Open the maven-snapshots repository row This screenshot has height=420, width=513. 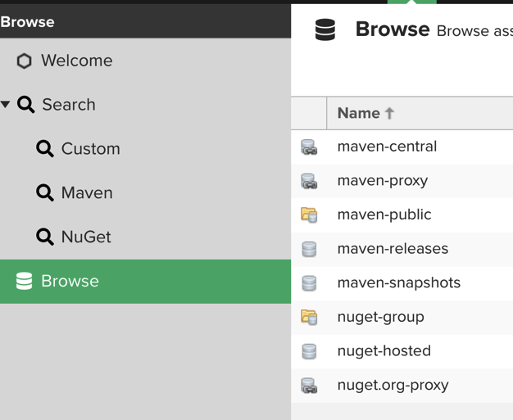point(398,282)
